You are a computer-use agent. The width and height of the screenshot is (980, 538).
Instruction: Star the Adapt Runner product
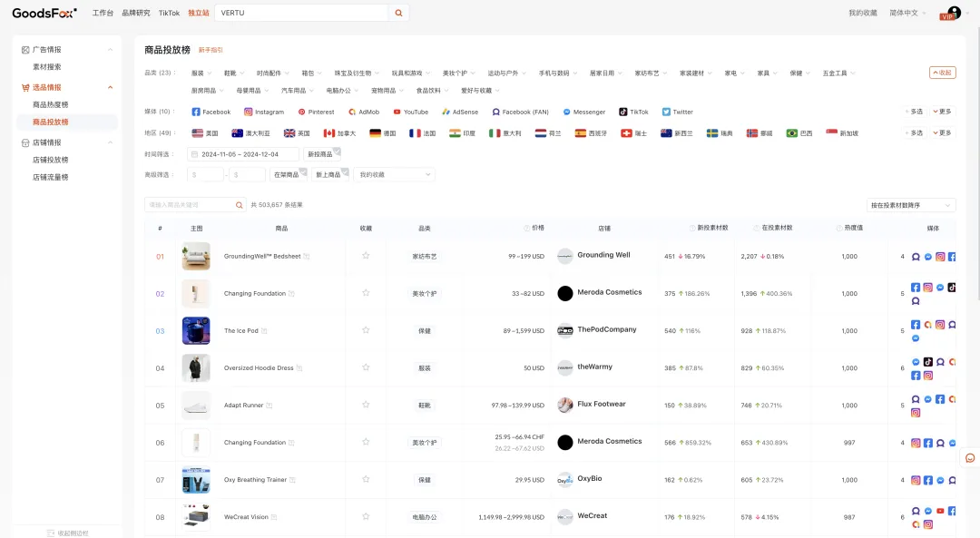tap(366, 405)
